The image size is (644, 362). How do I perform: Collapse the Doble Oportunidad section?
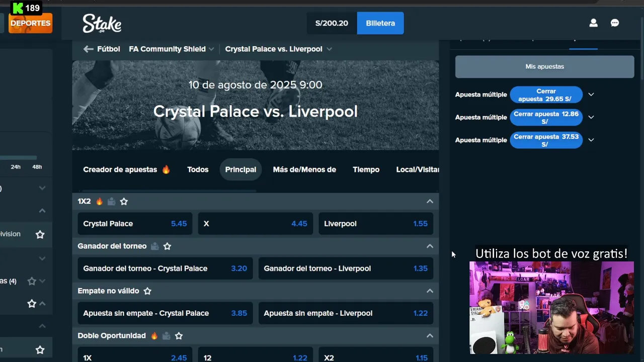(430, 335)
